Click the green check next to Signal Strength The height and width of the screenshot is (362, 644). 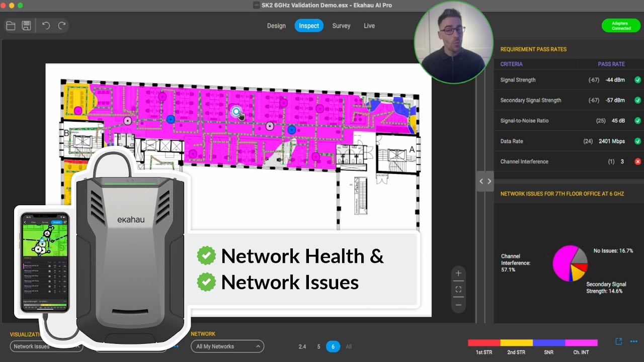coord(637,80)
